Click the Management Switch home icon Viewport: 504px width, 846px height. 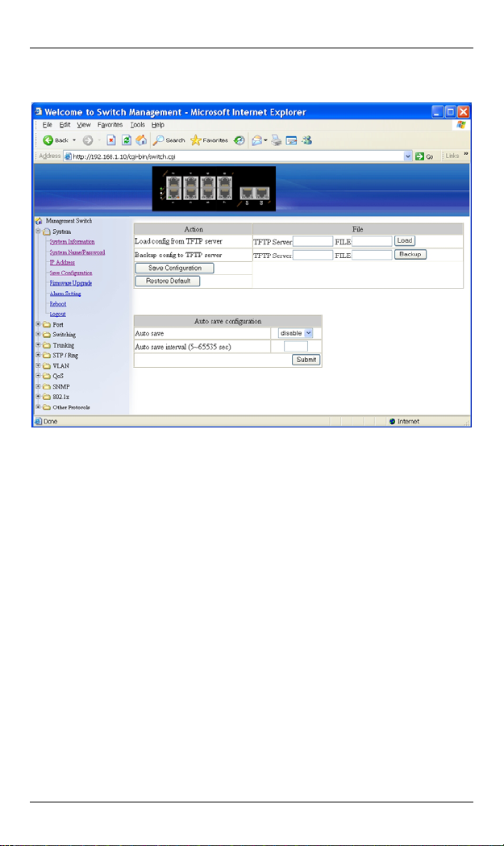coord(39,221)
